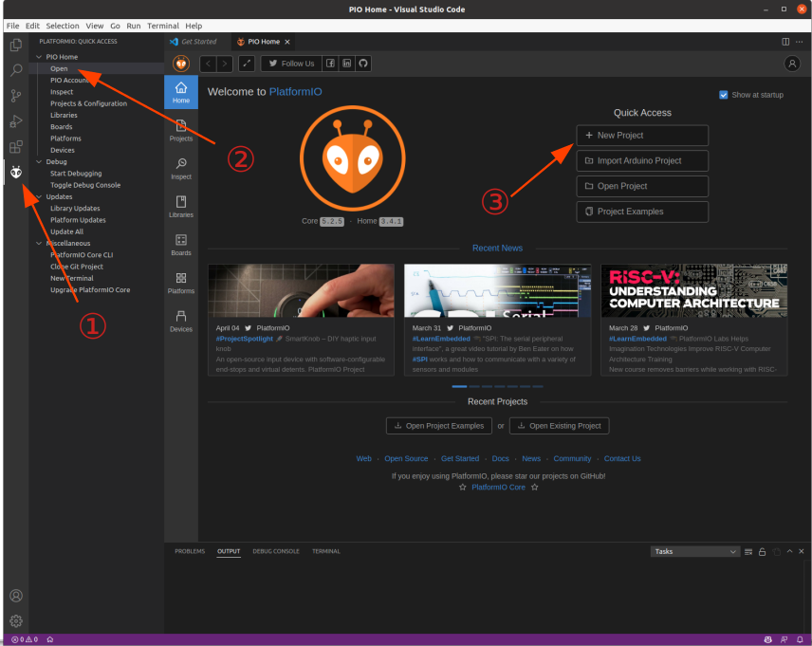
Task: Select the PlatformIO alien icon in activity bar
Action: (16, 172)
